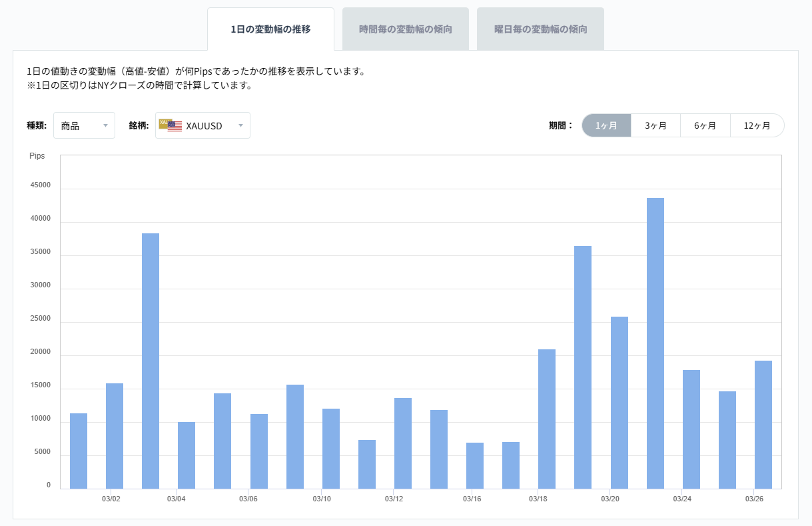Select the 6ヶ月 period option
Image resolution: width=812 pixels, height=526 pixels.
tap(705, 125)
